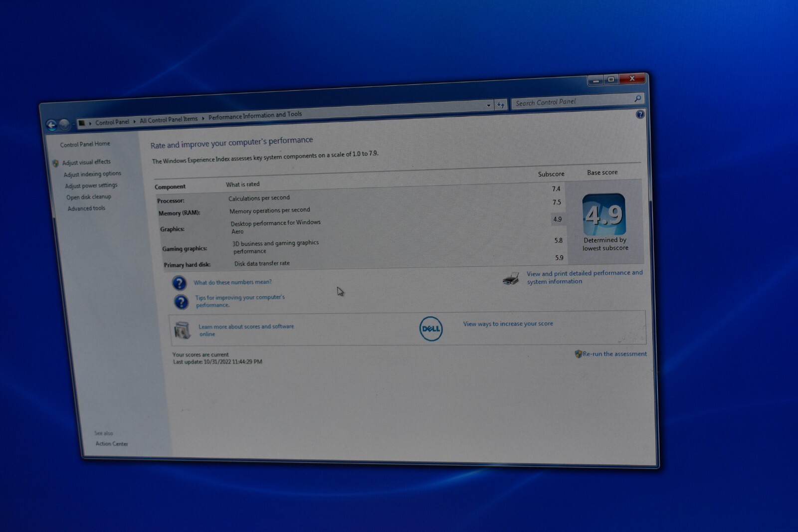Image resolution: width=798 pixels, height=532 pixels.
Task: Click shield icon next to Re-run assessment
Action: [579, 354]
